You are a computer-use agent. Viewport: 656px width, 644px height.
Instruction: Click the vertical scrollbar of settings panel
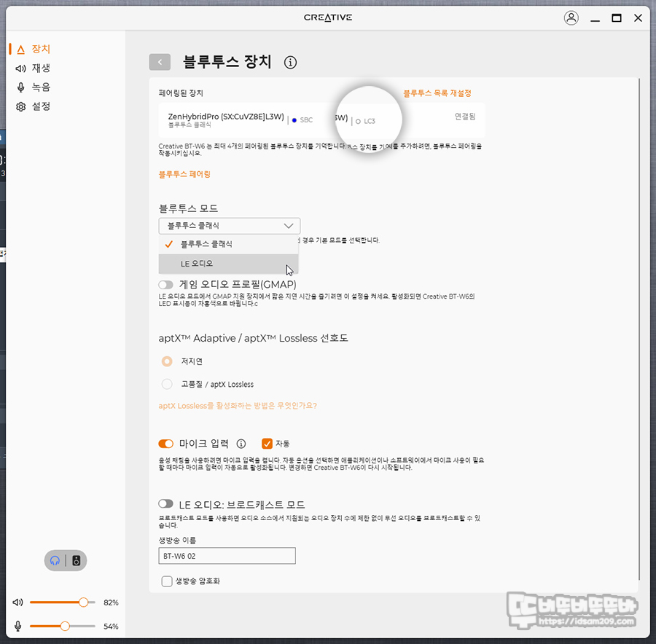tap(639, 329)
